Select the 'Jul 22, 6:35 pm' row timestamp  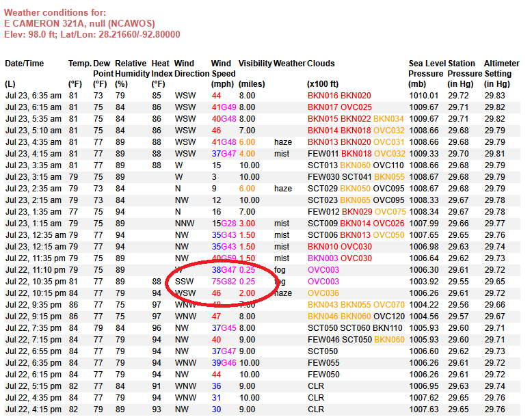(34, 363)
